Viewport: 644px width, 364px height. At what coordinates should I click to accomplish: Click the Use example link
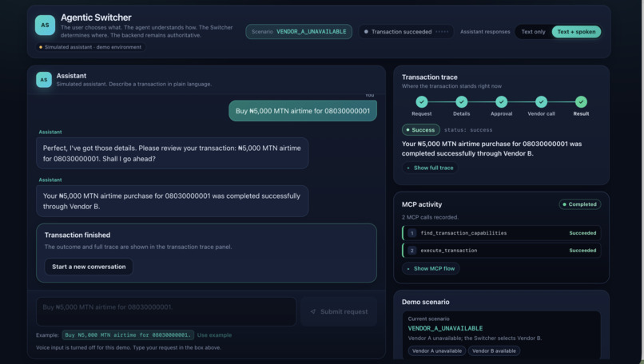click(214, 335)
